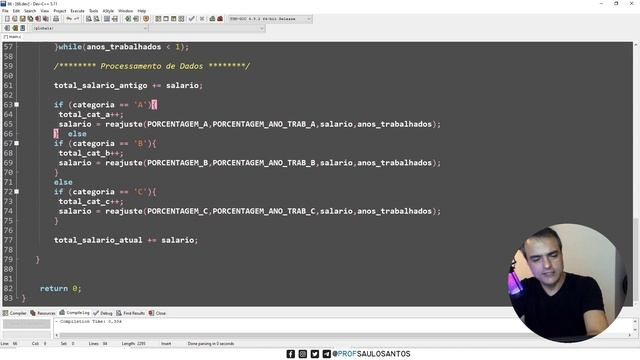Click Close to hide the bottom panel
Image resolution: width=640 pixels, height=360 pixels.
[x=157, y=313]
